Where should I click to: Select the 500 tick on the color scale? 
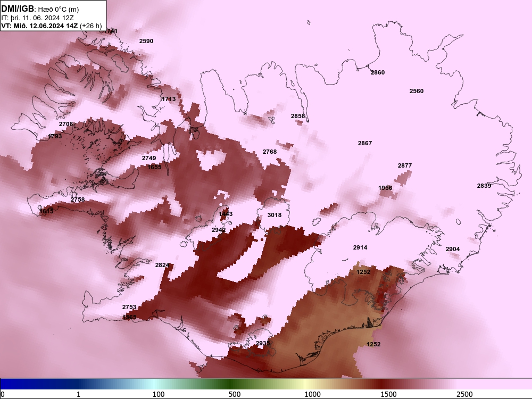235,394
